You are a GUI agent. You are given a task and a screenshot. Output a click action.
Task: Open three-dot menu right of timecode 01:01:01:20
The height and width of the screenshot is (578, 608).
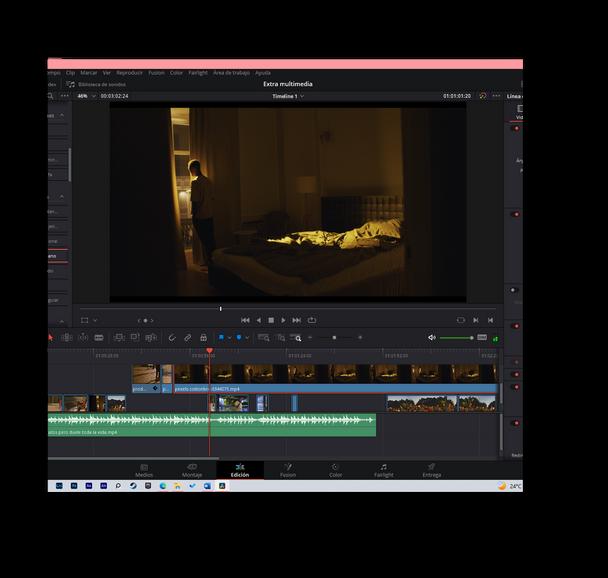tap(496, 96)
